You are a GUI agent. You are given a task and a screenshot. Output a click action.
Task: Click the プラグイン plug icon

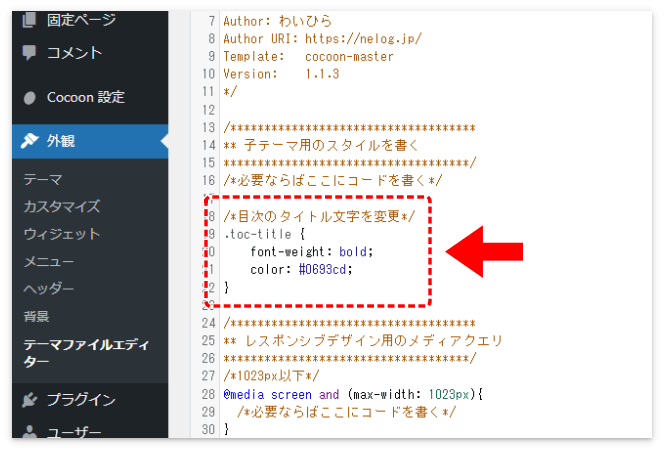coord(29,400)
